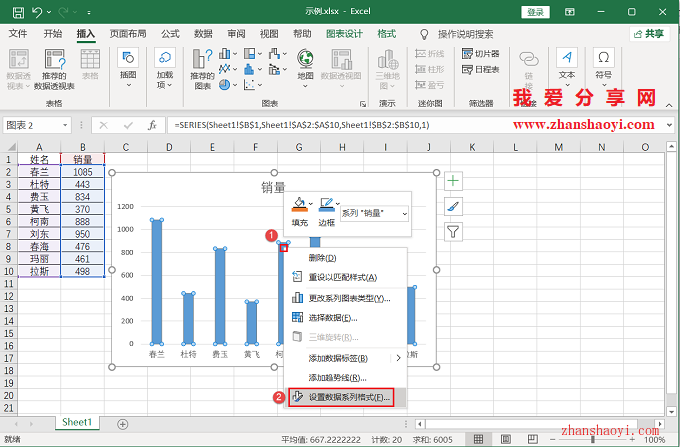Click the Share (共享) button
Image resolution: width=680 pixels, height=447 pixels.
point(649,34)
